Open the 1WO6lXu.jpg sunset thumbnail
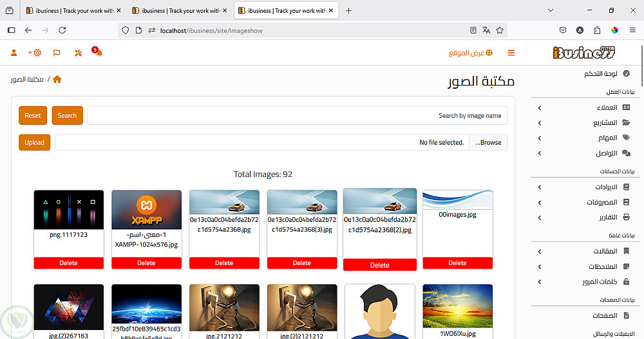Image resolution: width=644 pixels, height=339 pixels. pos(457,306)
